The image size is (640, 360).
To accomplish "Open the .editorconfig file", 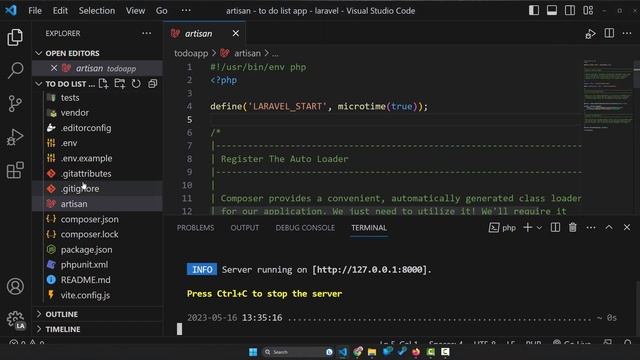I will [97, 128].
